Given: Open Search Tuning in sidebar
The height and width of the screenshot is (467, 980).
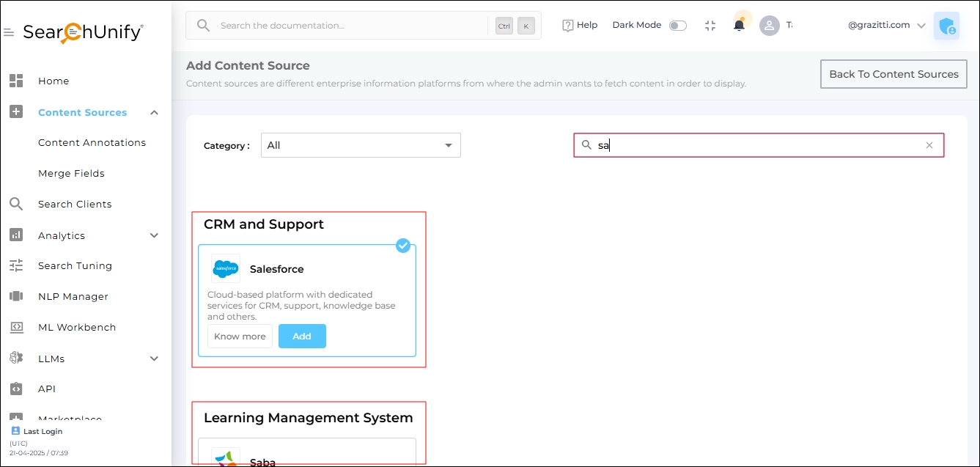Looking at the screenshot, I should pos(75,265).
